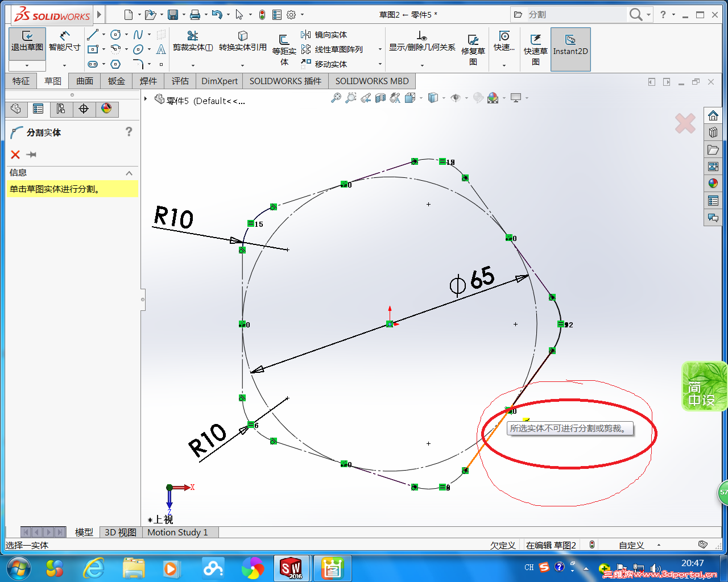728x582 pixels.
Task: Select the Smart Dimension (智能尺寸) tool
Action: point(64,42)
